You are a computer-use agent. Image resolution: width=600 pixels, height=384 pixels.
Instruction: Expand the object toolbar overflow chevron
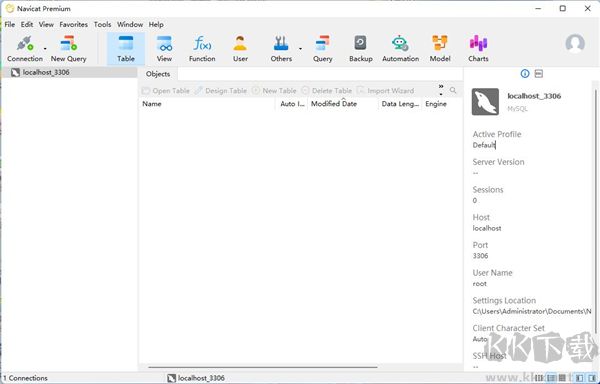pyautogui.click(x=441, y=89)
